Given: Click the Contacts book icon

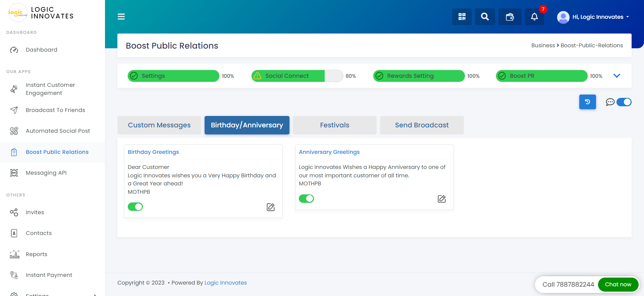Looking at the screenshot, I should pyautogui.click(x=14, y=233).
